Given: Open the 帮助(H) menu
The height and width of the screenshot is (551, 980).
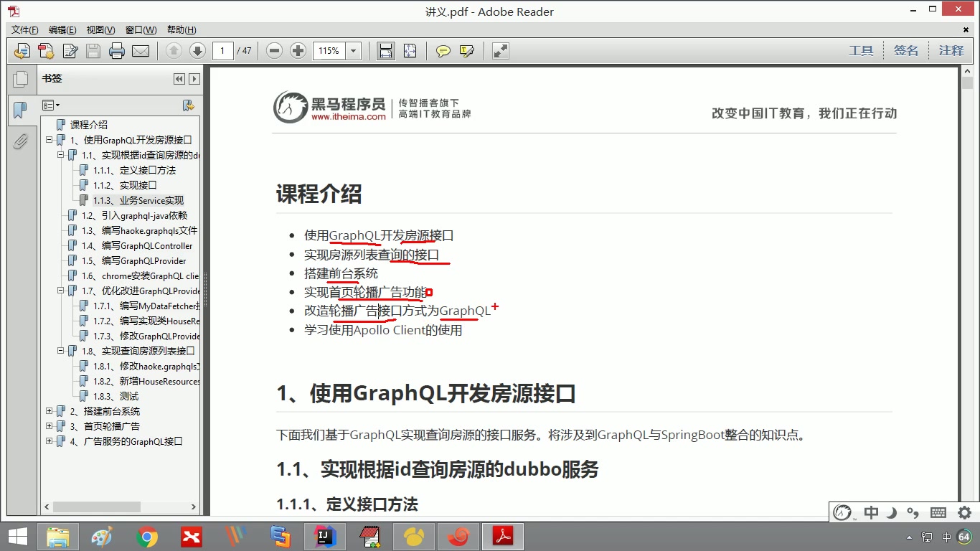Looking at the screenshot, I should 182,30.
